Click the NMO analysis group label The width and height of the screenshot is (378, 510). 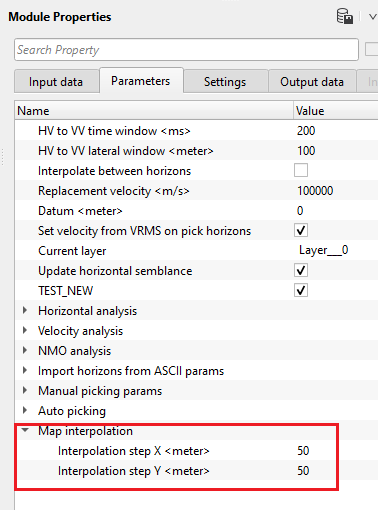point(75,351)
